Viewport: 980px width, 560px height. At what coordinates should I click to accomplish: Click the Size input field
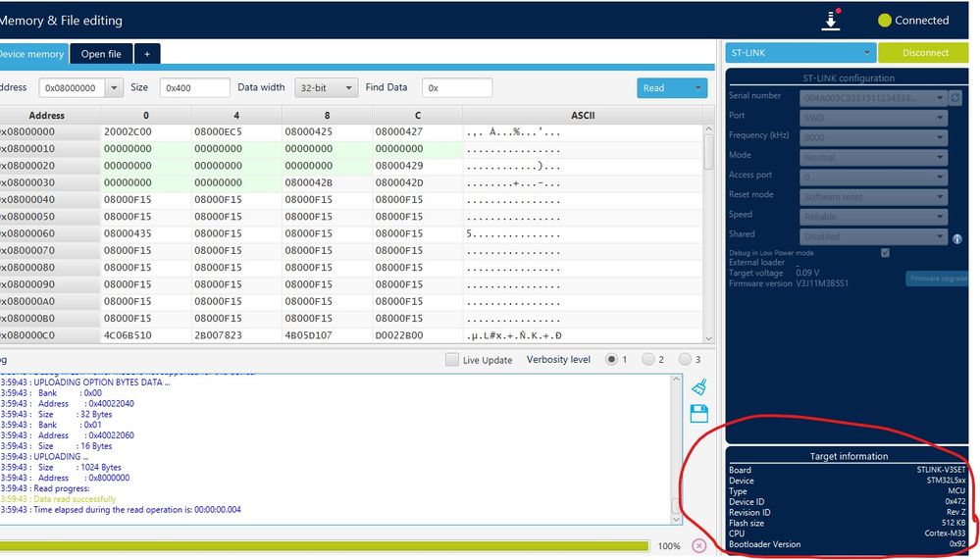[194, 88]
